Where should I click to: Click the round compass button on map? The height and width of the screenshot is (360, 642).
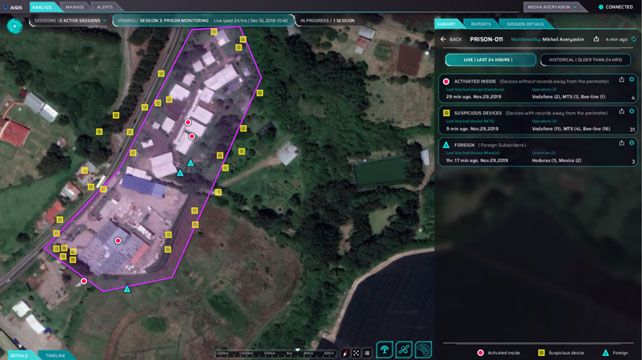pyautogui.click(x=15, y=26)
